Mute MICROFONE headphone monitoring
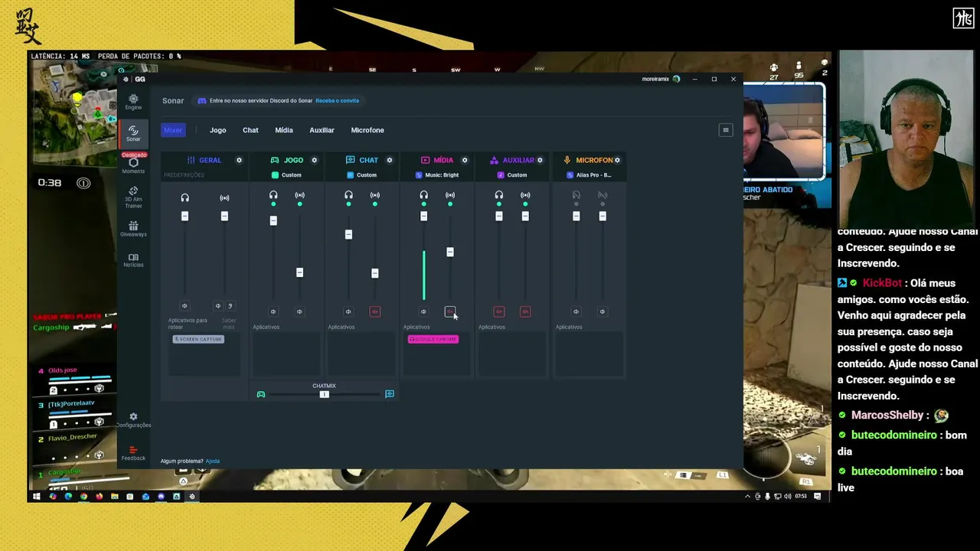This screenshot has height=551, width=980. point(576,311)
